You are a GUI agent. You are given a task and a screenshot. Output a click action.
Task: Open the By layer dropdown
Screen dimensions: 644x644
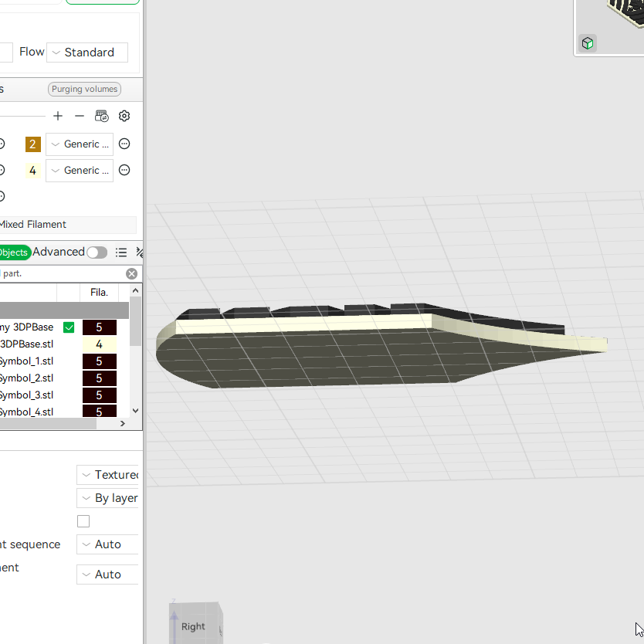tap(107, 498)
